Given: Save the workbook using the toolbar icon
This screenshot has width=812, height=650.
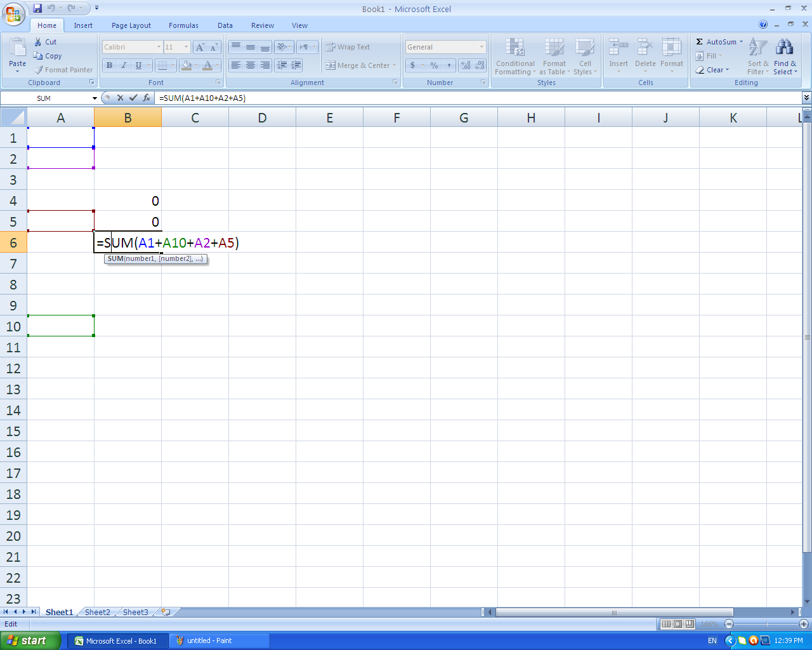Looking at the screenshot, I should (x=37, y=8).
